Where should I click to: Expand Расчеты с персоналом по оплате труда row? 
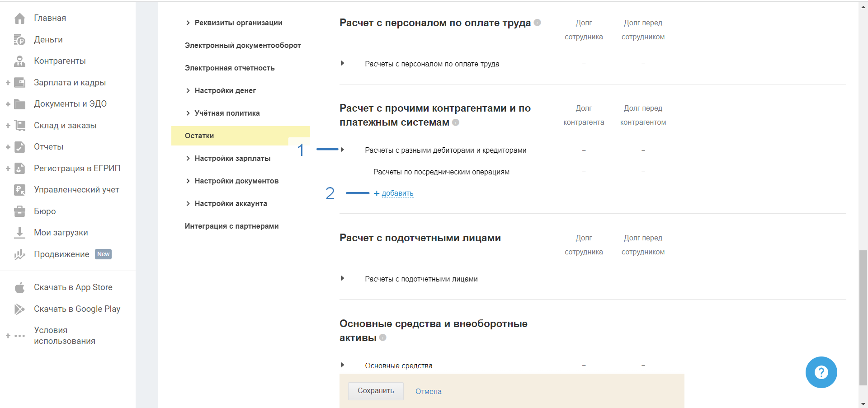342,63
